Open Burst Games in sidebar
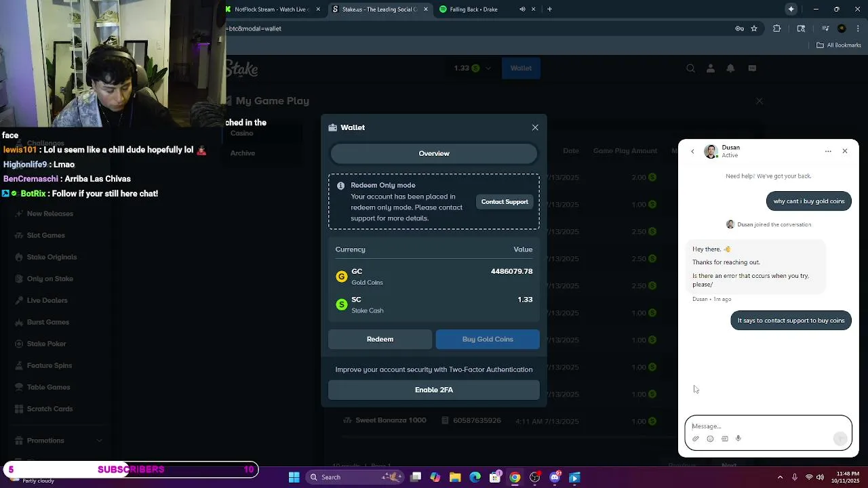868x488 pixels. point(48,322)
